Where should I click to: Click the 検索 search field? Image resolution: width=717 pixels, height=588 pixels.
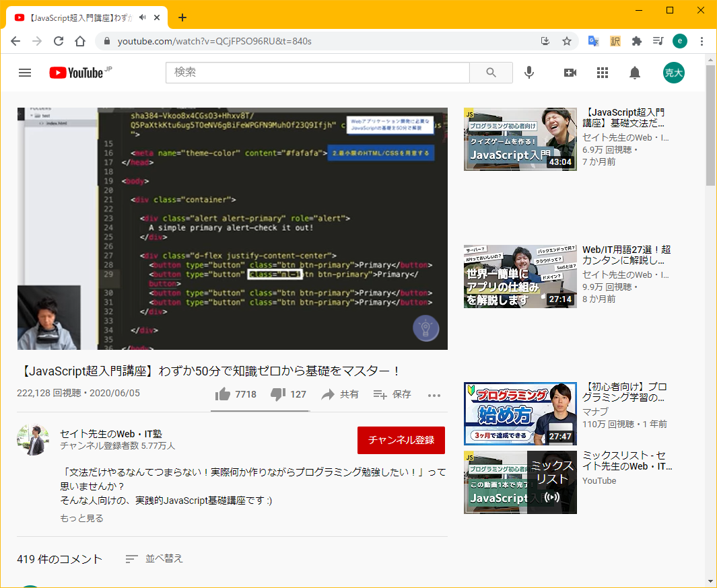(x=318, y=73)
